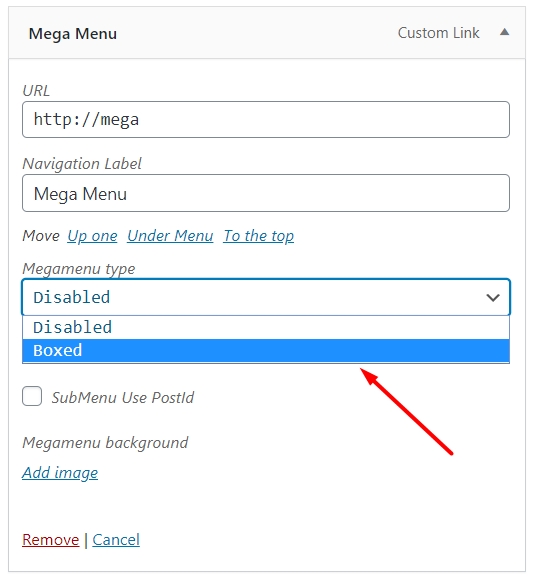The image size is (537, 584).
Task: Remove this menu item
Action: point(51,540)
